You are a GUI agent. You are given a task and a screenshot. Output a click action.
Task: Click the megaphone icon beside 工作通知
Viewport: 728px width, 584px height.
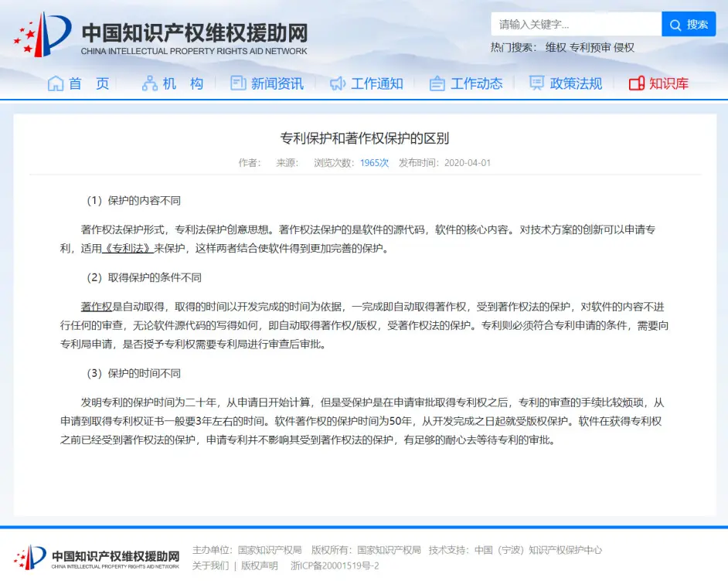coord(338,83)
